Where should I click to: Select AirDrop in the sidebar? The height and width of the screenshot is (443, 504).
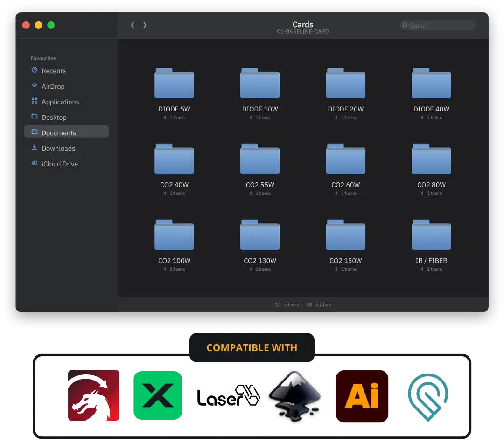coord(67,86)
